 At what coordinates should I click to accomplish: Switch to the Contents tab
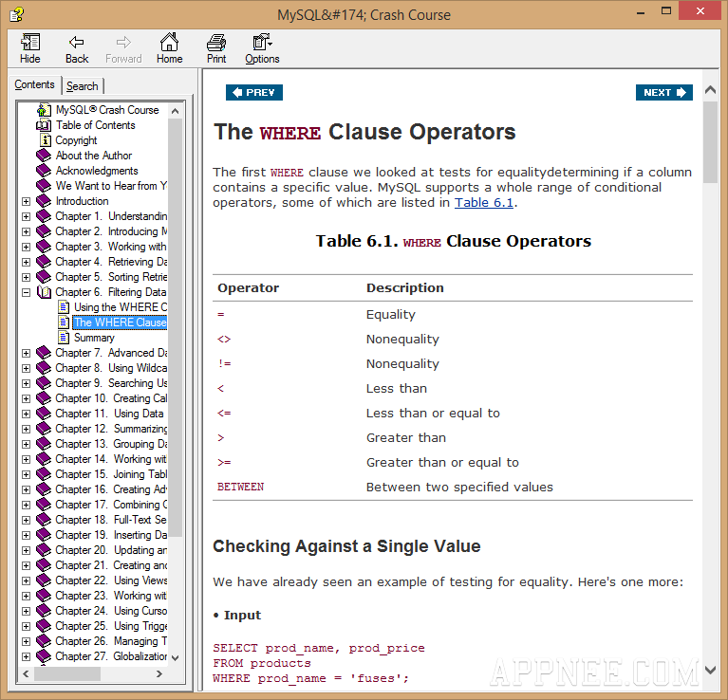click(34, 84)
